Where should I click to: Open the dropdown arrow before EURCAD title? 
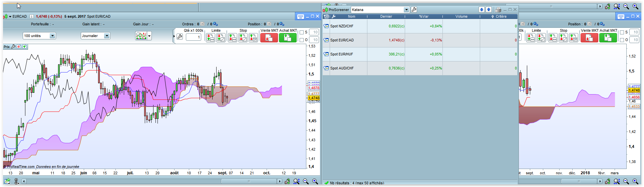pos(10,16)
